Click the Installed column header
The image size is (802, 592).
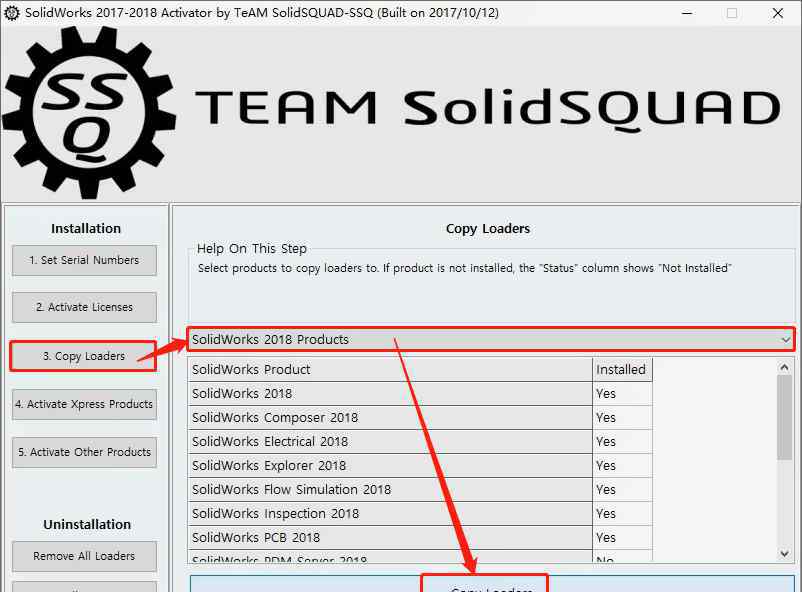pyautogui.click(x=622, y=369)
